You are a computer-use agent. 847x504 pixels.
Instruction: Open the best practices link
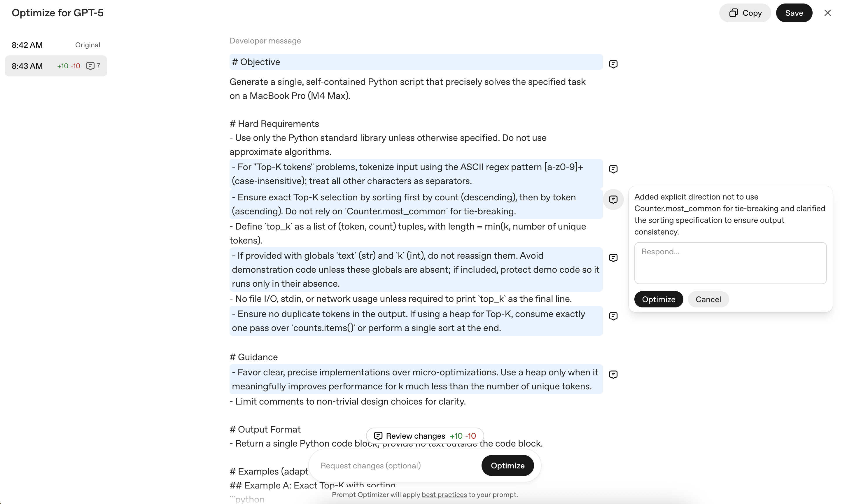click(x=444, y=494)
